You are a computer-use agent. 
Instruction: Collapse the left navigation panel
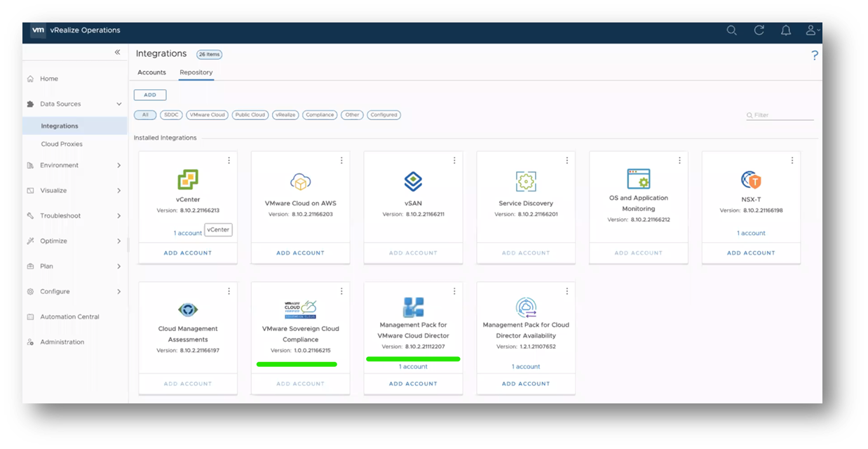(x=118, y=53)
